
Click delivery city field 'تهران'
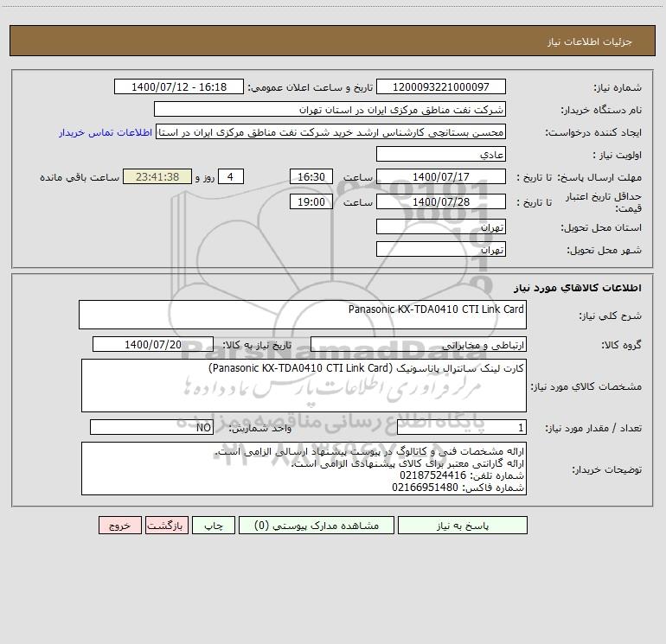pyautogui.click(x=441, y=249)
